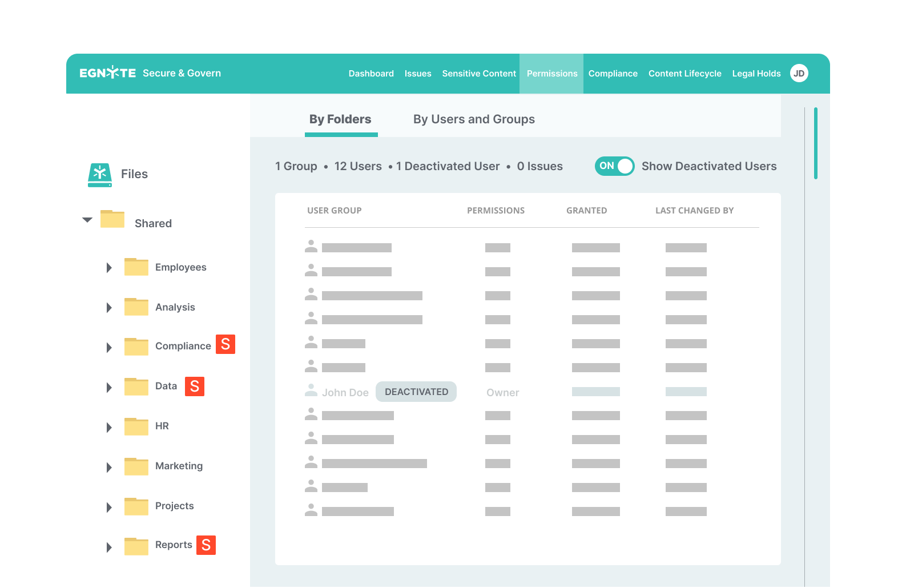Expand the HR folder arrow
This screenshot has height=588, width=902.
pyautogui.click(x=109, y=428)
